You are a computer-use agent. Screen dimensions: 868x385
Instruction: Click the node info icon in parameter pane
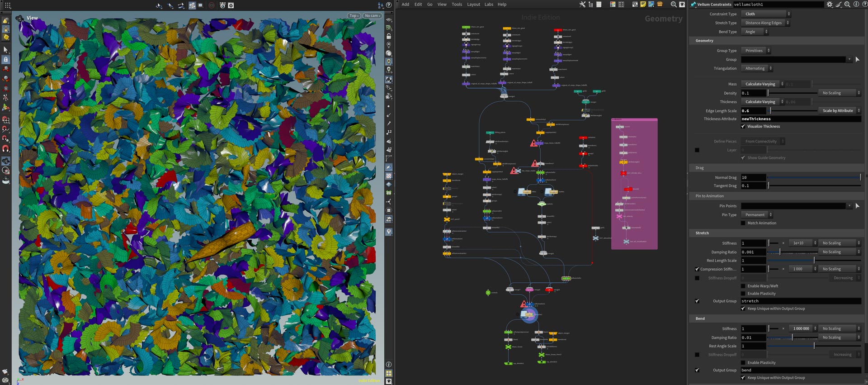856,5
